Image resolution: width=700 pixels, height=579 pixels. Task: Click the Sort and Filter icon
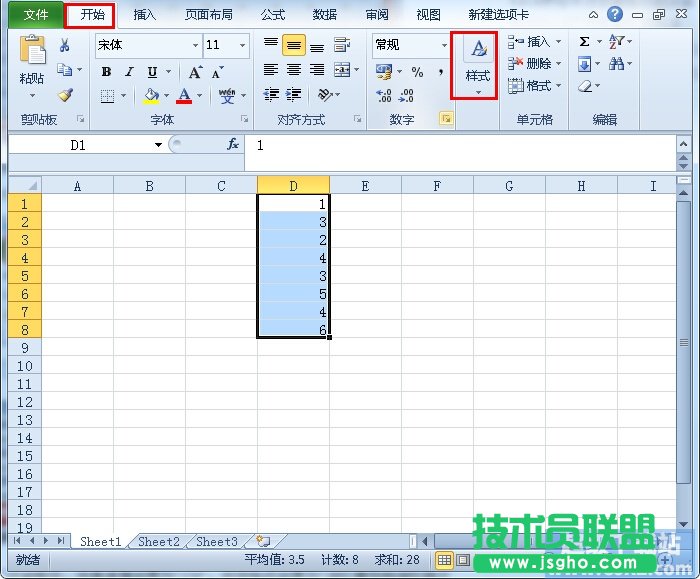pos(616,42)
